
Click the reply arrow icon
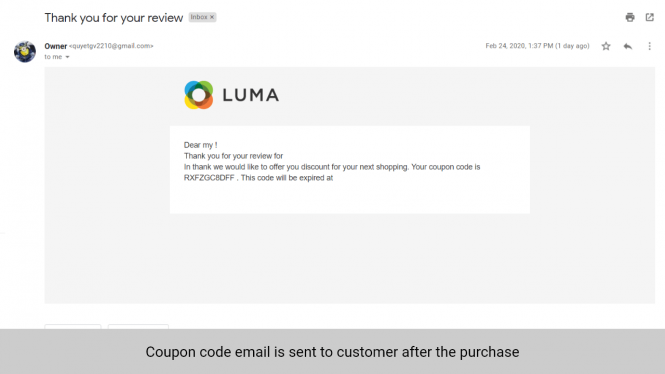coord(628,46)
